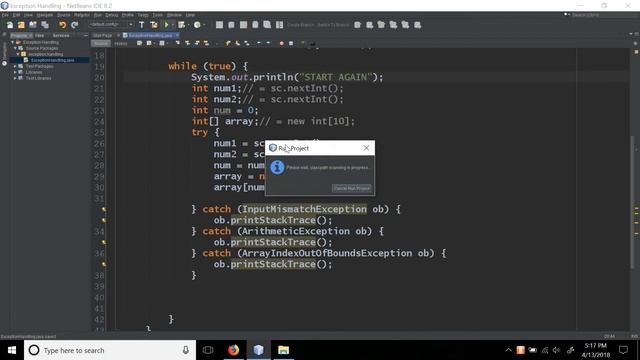Image resolution: width=640 pixels, height=360 pixels.
Task: Click the Windows search input field
Action: pos(110,350)
